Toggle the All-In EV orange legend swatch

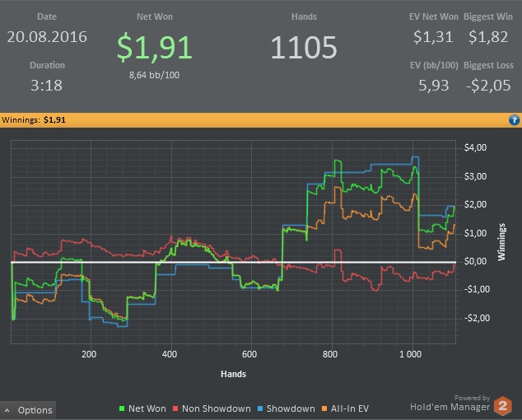pos(324,408)
